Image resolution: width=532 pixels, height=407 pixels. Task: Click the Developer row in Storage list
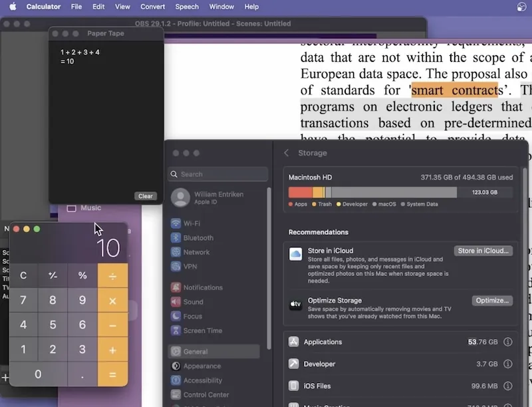tap(400, 364)
